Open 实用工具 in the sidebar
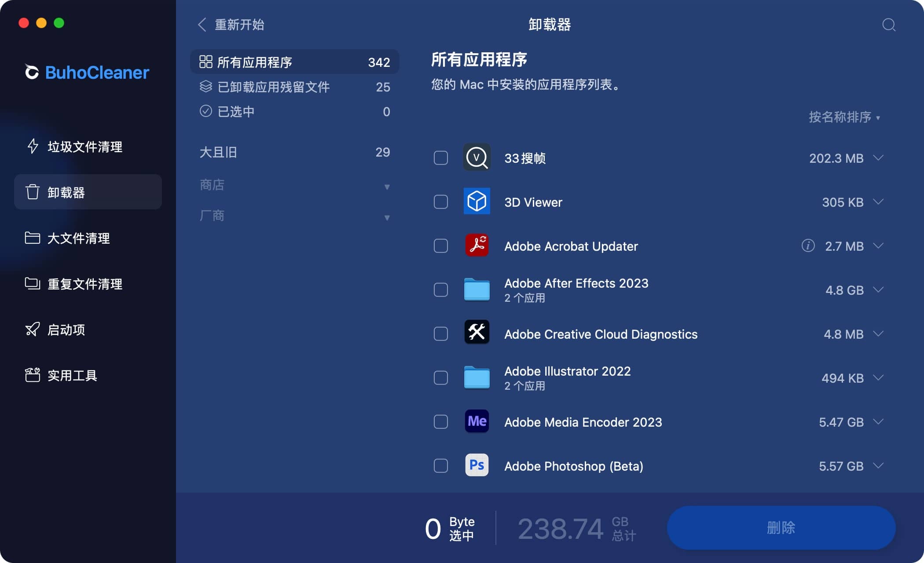 click(88, 375)
